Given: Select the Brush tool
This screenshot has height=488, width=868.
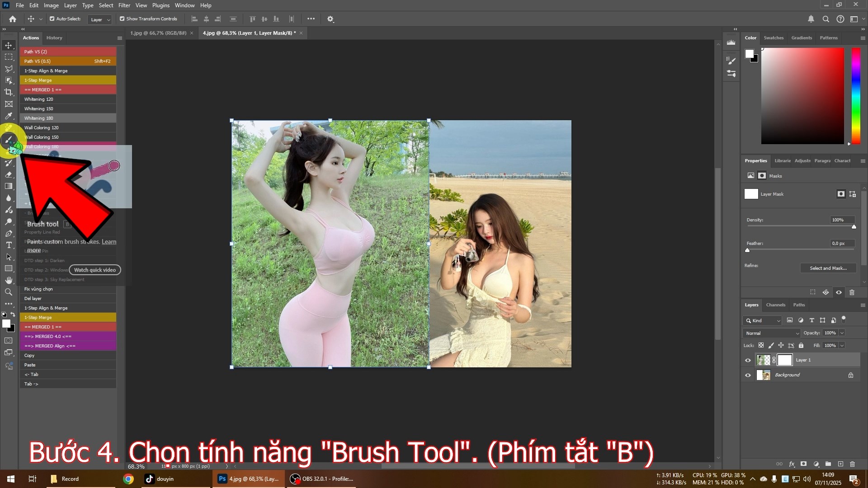Looking at the screenshot, I should (x=9, y=140).
